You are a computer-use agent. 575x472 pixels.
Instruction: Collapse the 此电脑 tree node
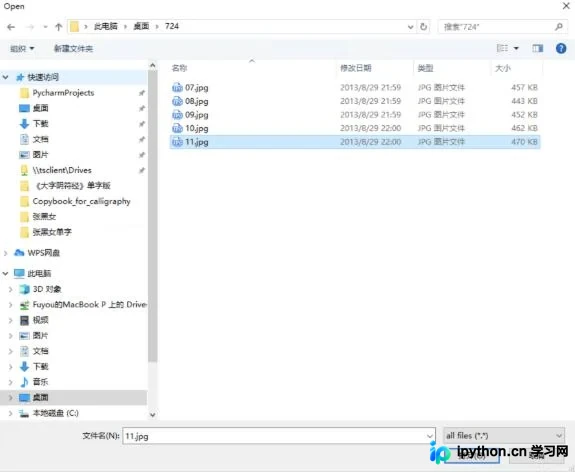(x=6, y=274)
